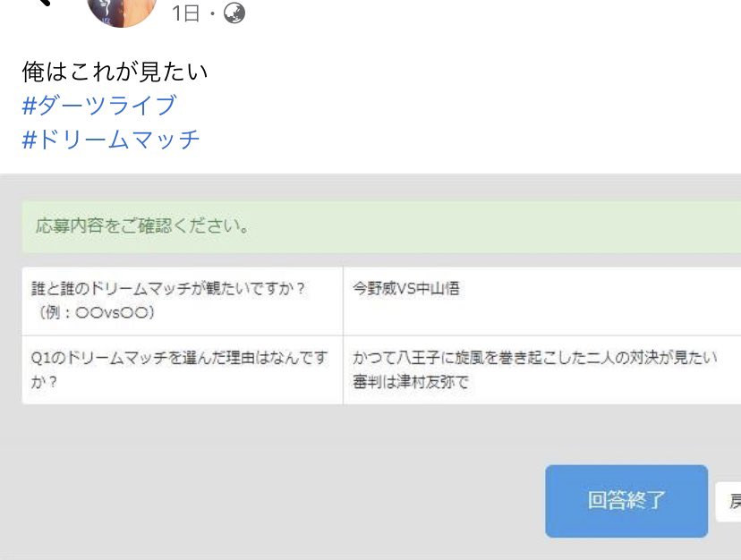Open the #ダーツライブ hashtag

click(99, 105)
